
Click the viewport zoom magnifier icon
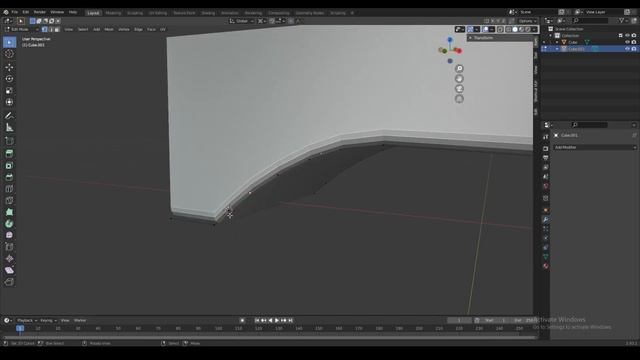pyautogui.click(x=459, y=69)
